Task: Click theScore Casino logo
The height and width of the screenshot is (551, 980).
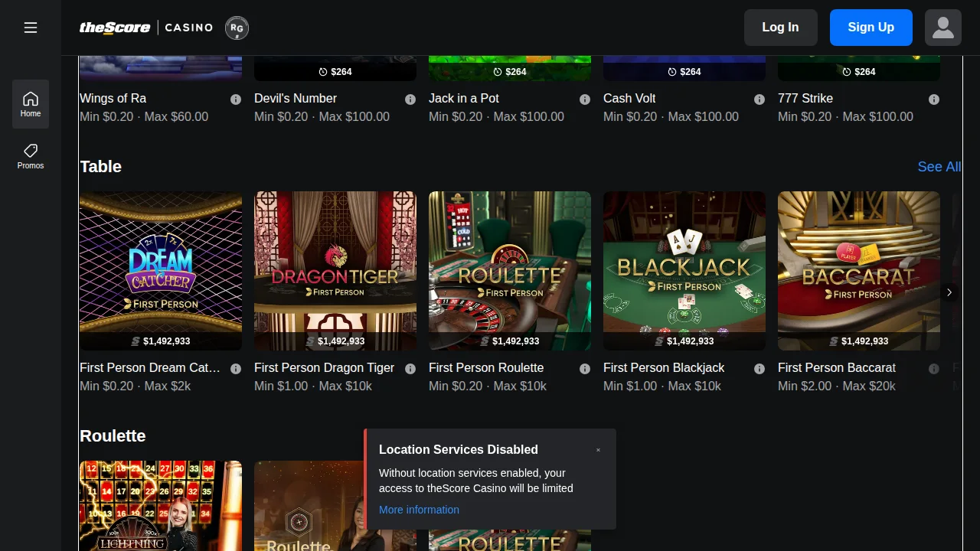Action: 146,28
